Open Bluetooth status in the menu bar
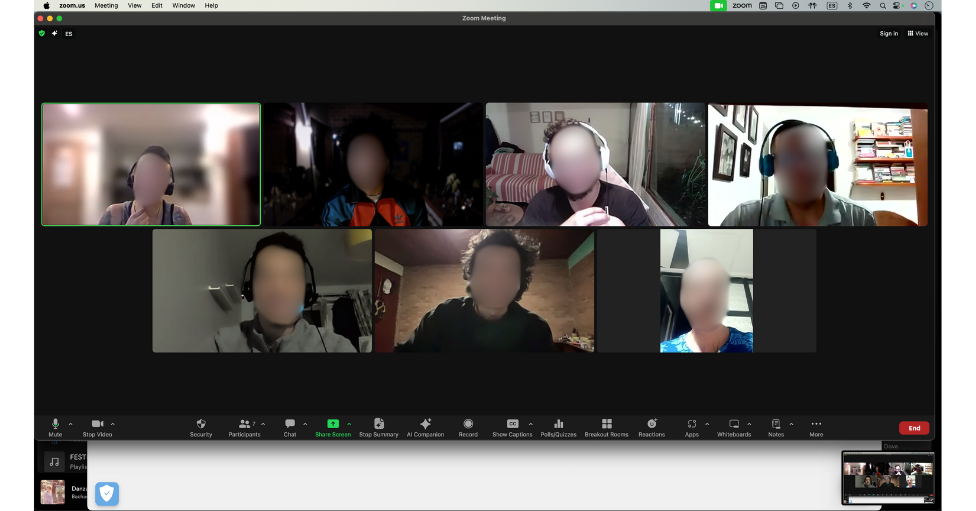 pos(850,6)
